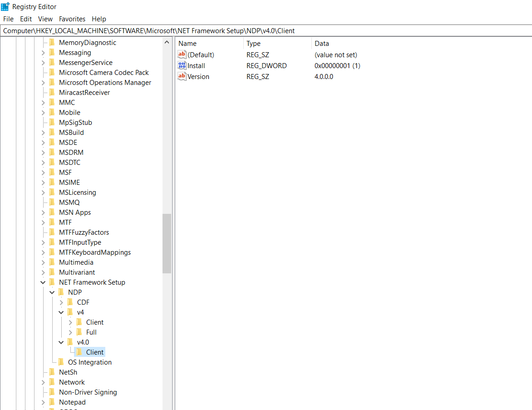The height and width of the screenshot is (410, 532).
Task: Collapse the v4.0 registry key
Action: (61, 342)
